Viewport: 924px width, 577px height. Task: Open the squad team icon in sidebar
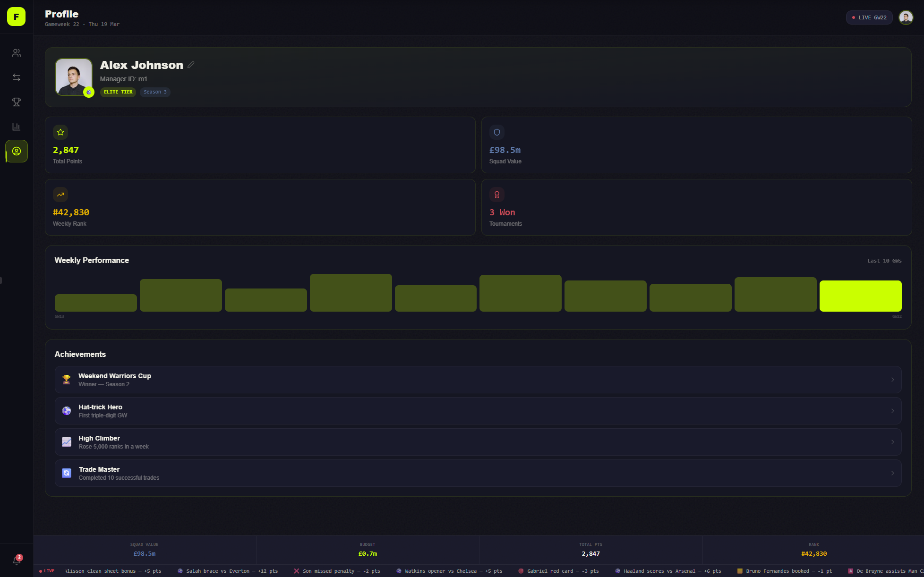pos(17,53)
